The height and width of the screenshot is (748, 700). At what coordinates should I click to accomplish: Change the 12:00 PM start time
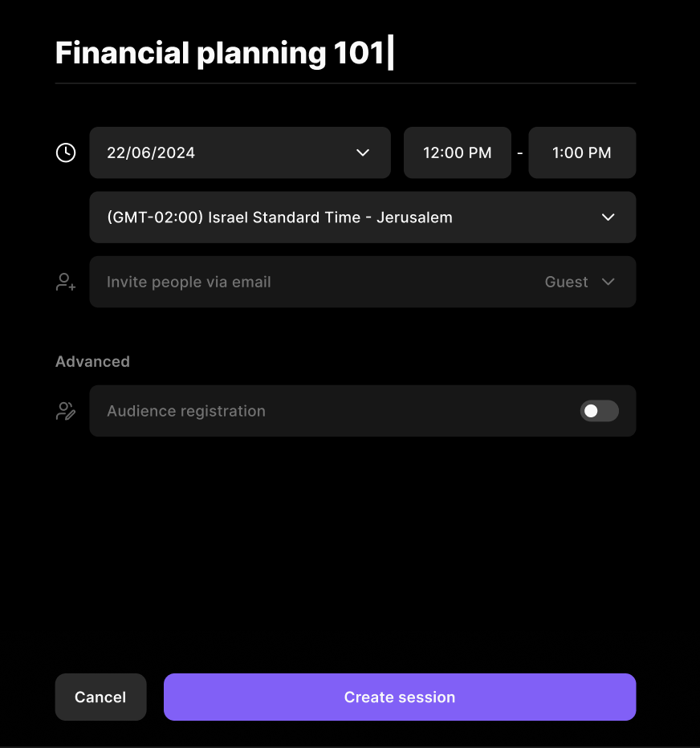point(458,152)
